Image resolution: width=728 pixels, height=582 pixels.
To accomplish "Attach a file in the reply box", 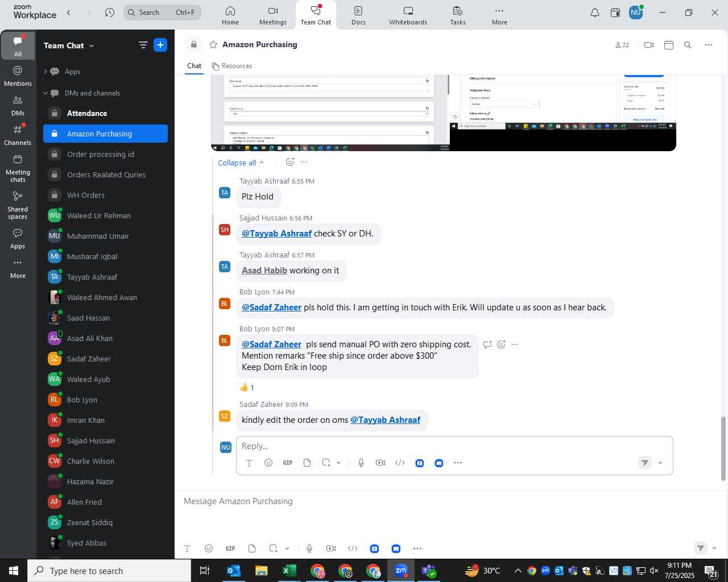I will click(307, 463).
